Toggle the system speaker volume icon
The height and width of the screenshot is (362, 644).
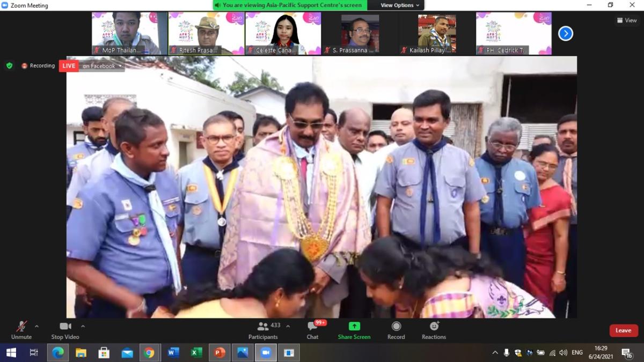point(562,353)
